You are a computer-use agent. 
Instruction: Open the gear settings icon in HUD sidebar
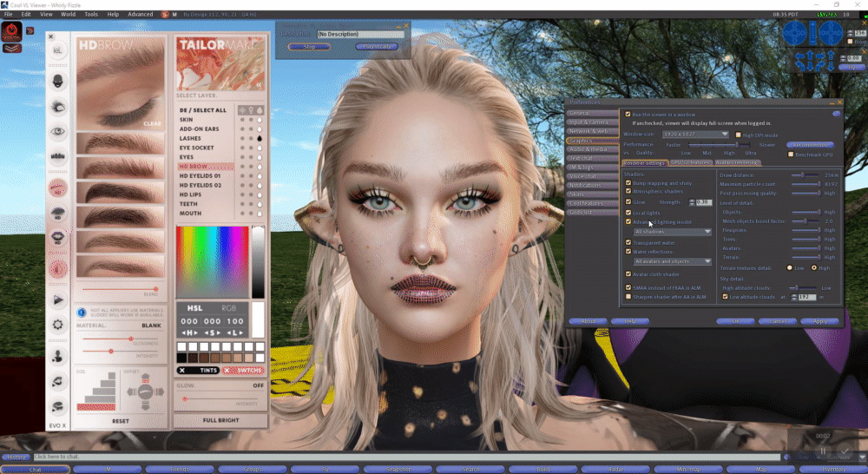point(57,325)
